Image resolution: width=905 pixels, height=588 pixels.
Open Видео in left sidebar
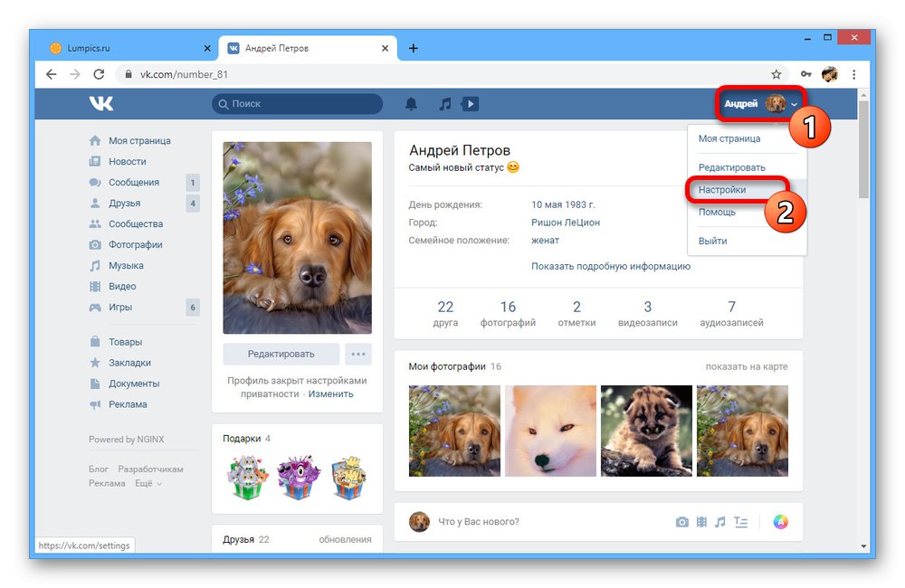122,286
